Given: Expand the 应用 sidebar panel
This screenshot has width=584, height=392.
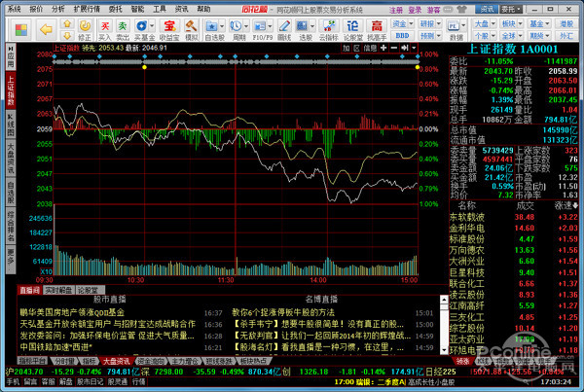Looking at the screenshot, I should (x=11, y=49).
